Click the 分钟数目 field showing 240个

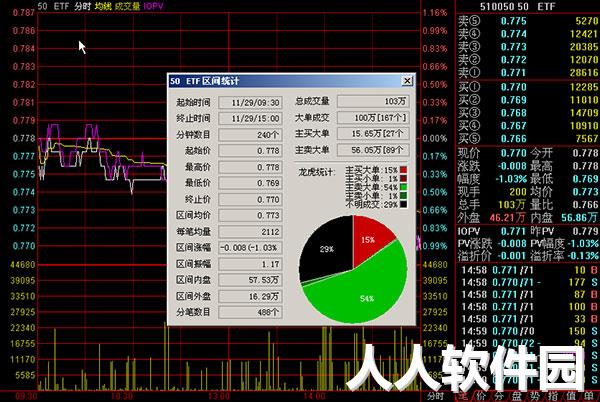point(251,135)
